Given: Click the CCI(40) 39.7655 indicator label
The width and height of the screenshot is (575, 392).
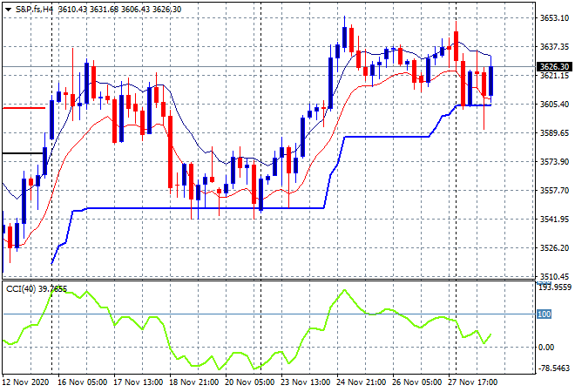Looking at the screenshot, I should click(x=37, y=289).
